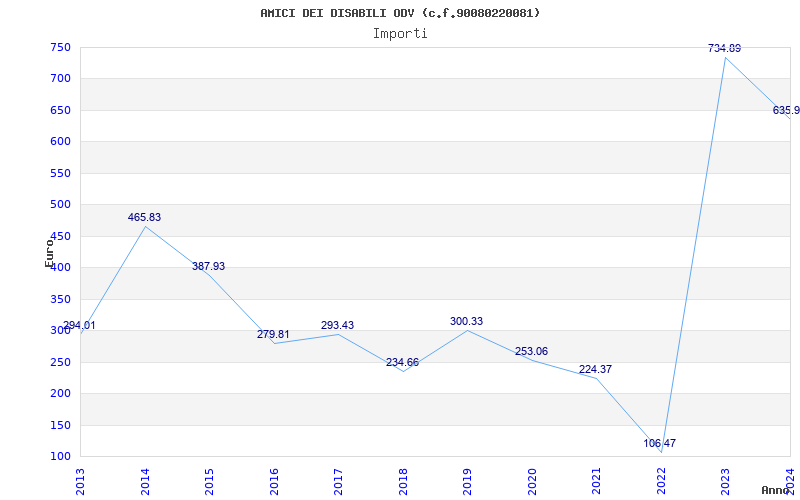Click the 2016 x-axis year label

[x=274, y=481]
